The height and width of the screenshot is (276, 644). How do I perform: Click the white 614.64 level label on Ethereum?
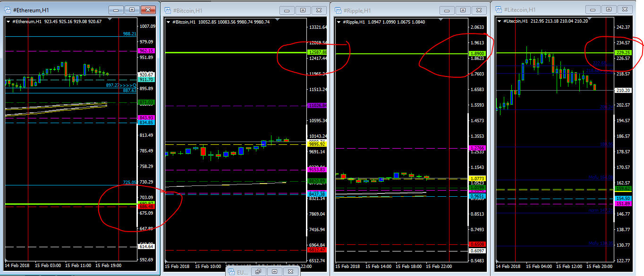click(146, 246)
